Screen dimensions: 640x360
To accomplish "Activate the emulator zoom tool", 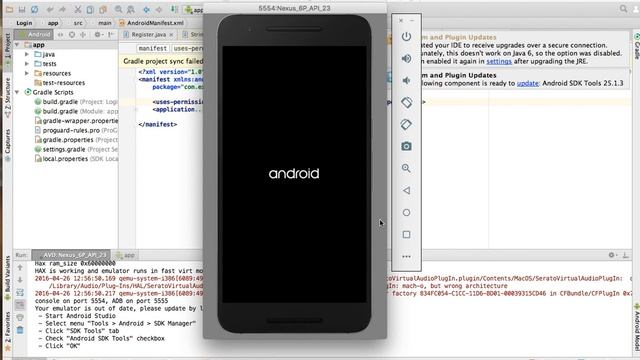I will coord(406,168).
